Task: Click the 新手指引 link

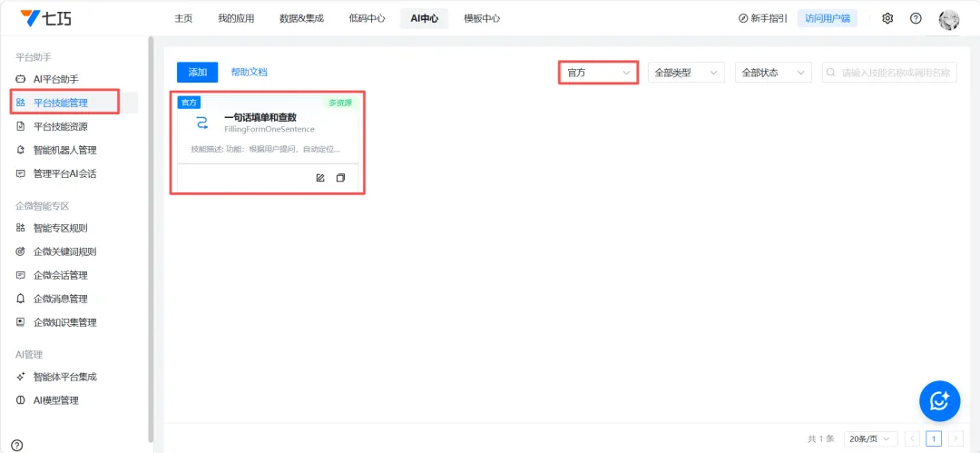Action: pyautogui.click(x=769, y=19)
